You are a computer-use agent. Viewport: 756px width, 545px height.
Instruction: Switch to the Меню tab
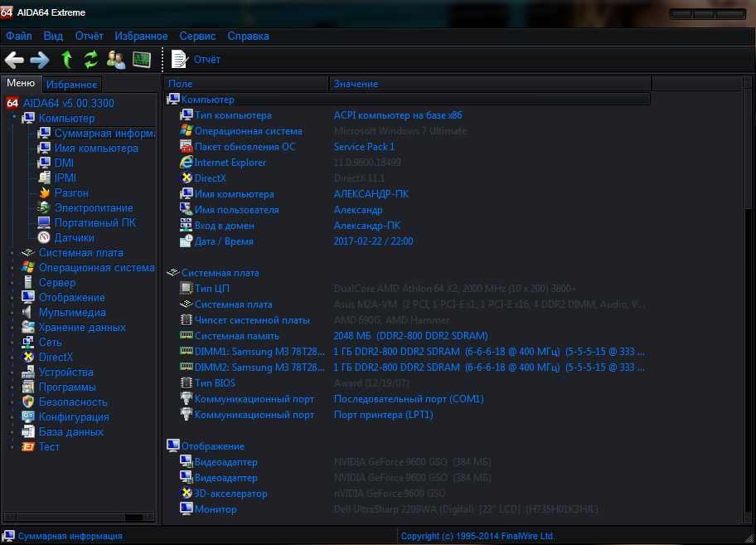[21, 83]
